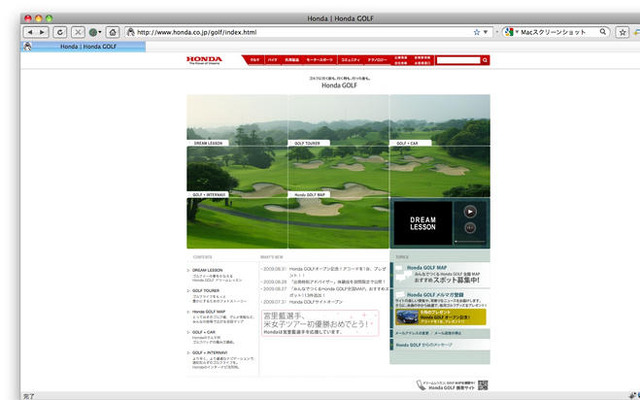Click the Honda site search input field
Image resolution: width=640 pixels, height=400 pixels.
[x=458, y=60]
